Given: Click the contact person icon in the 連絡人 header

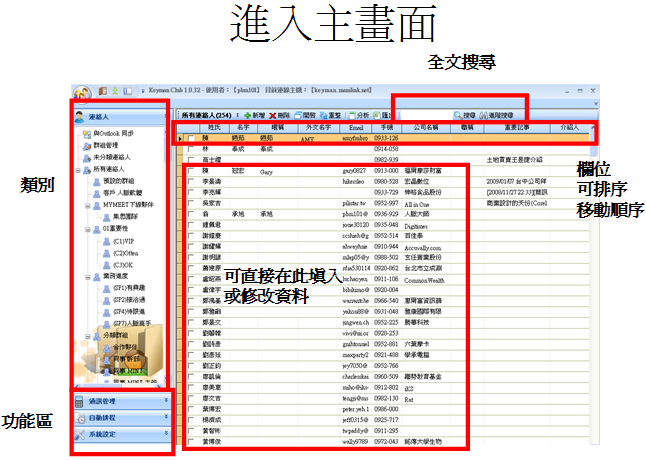Looking at the screenshot, I should [x=80, y=117].
